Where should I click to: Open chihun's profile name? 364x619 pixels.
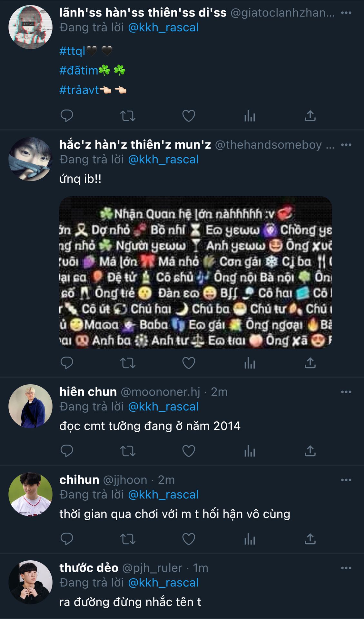coord(79,480)
